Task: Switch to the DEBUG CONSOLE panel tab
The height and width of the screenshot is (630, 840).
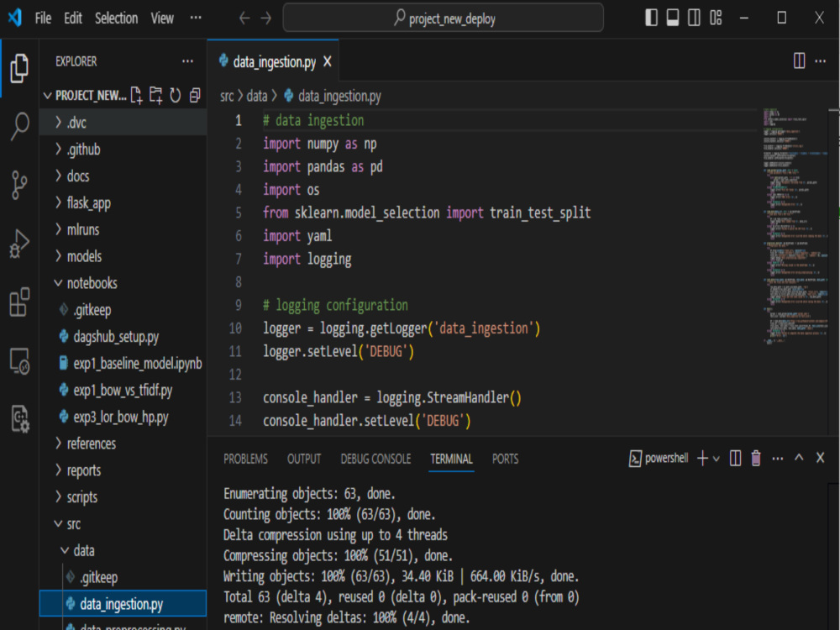Action: [x=375, y=459]
